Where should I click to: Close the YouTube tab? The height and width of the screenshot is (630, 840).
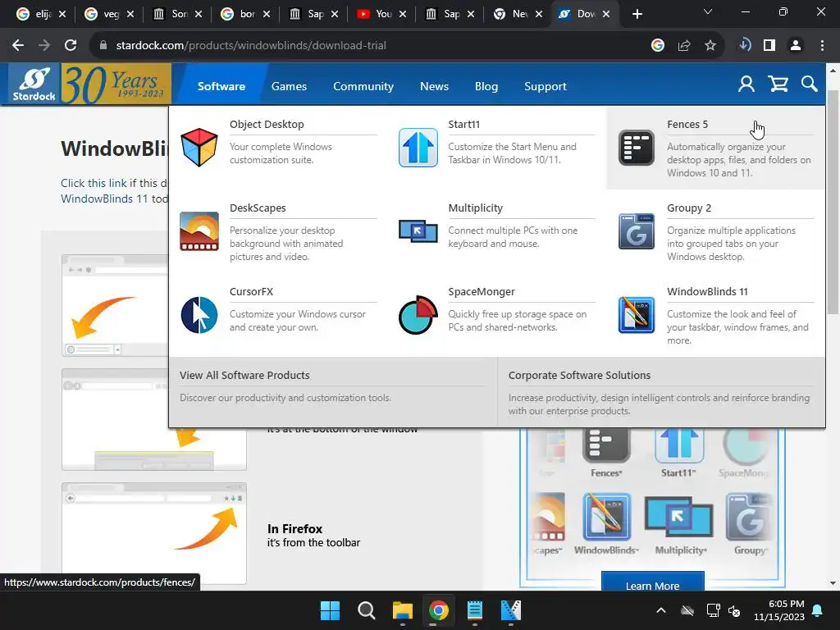click(403, 14)
